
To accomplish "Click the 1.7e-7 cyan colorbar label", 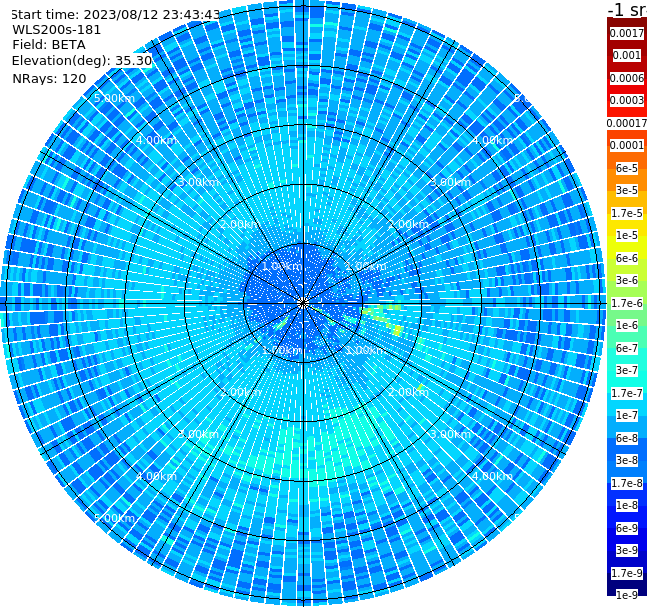I will (626, 393).
